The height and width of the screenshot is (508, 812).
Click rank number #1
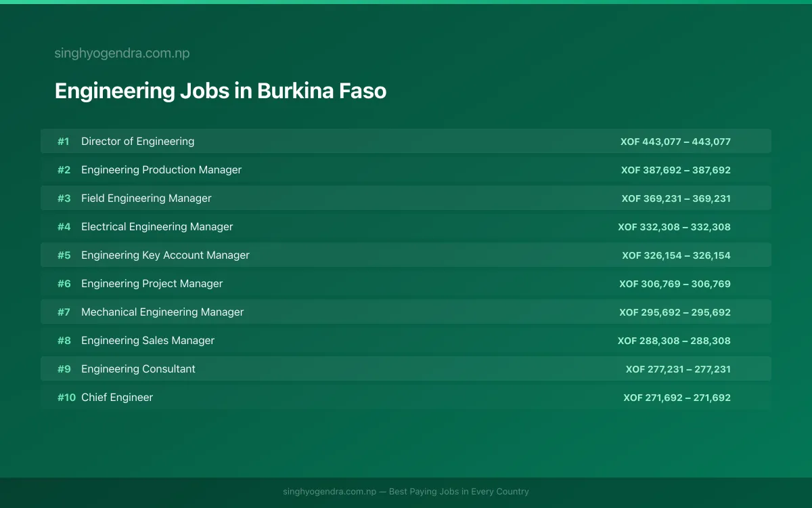(x=64, y=142)
